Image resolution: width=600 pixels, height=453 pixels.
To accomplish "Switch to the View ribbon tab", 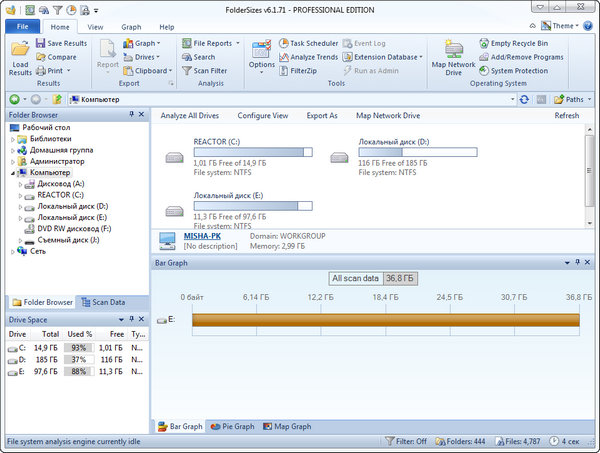I will (95, 27).
